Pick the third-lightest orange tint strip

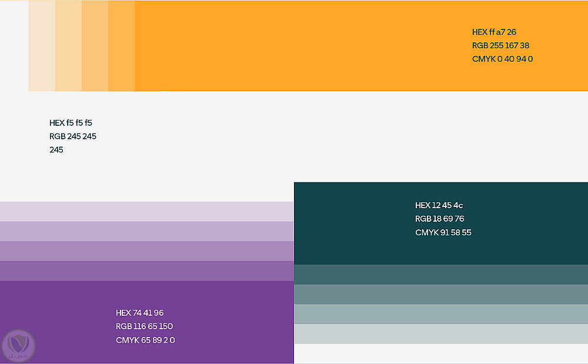95,46
